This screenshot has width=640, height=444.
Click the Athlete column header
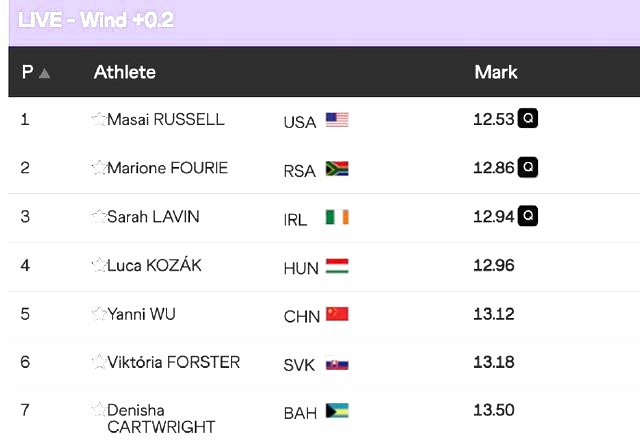pyautogui.click(x=124, y=72)
